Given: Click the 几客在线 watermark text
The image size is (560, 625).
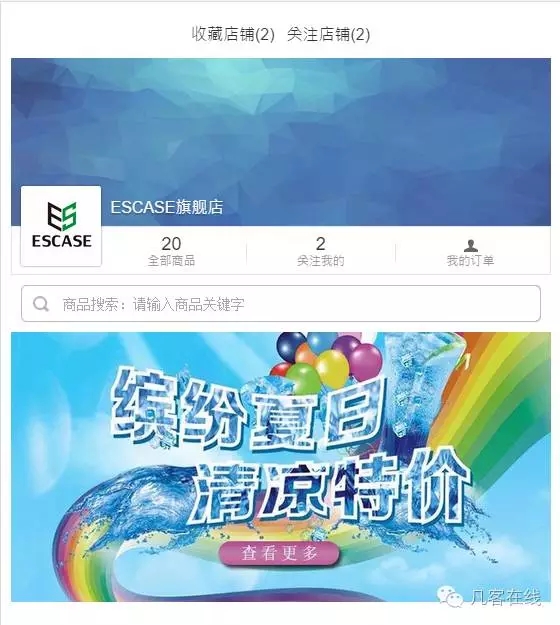Looking at the screenshot, I should click(x=506, y=597).
